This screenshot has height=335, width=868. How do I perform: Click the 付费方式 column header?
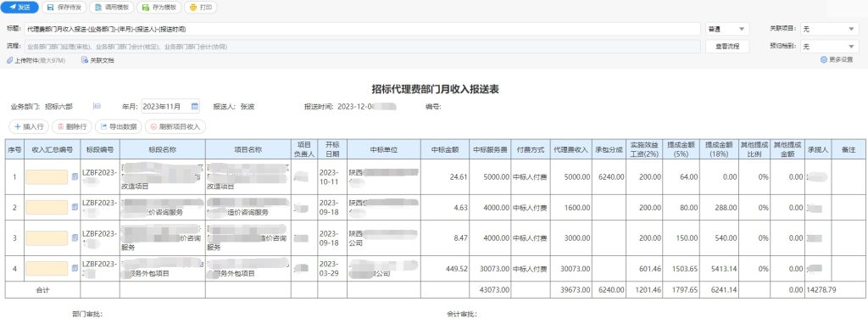pyautogui.click(x=531, y=149)
